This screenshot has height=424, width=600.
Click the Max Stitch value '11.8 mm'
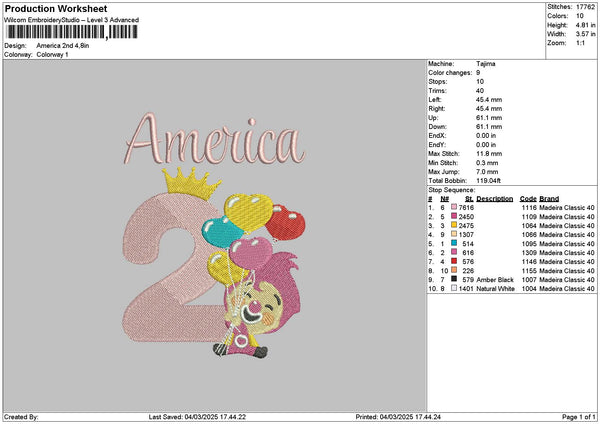tap(489, 154)
